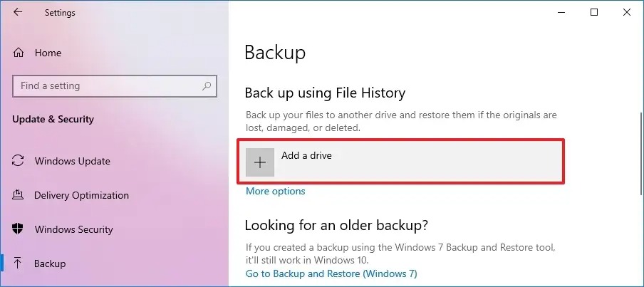This screenshot has height=287, width=644.
Task: Click the magnifier icon in search box
Action: tap(207, 85)
